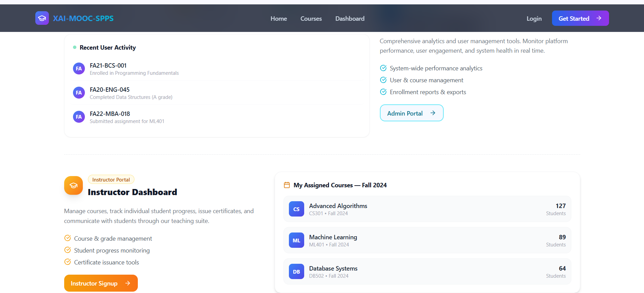Select the Dashboard nav item
644x293 pixels.
click(x=350, y=19)
